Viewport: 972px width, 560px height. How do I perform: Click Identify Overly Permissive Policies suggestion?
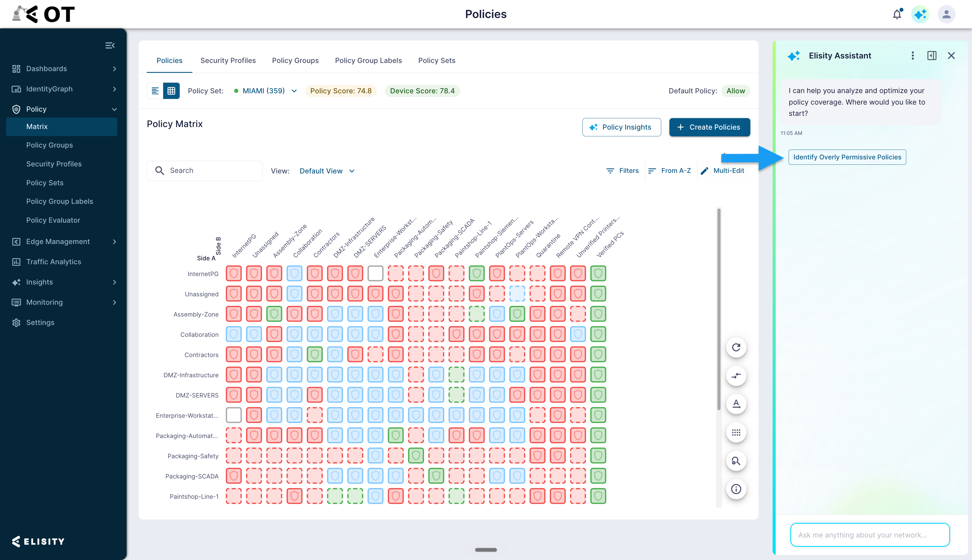847,157
